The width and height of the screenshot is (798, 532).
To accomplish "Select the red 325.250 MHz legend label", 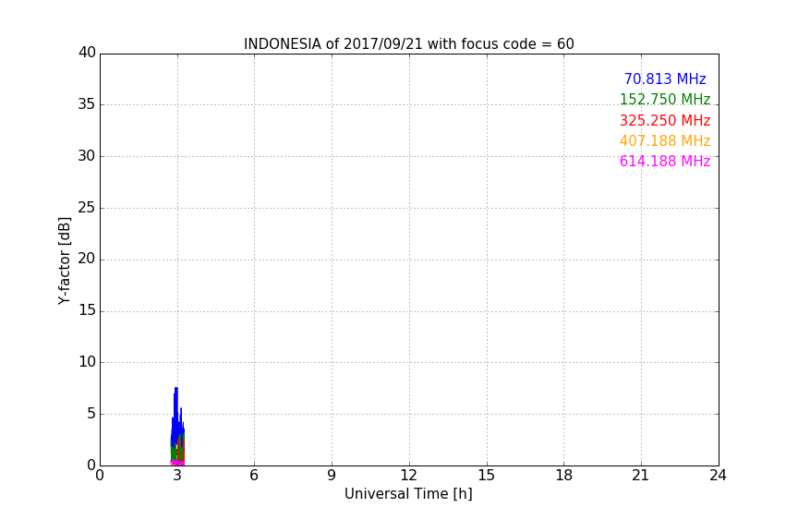I will coord(665,121).
